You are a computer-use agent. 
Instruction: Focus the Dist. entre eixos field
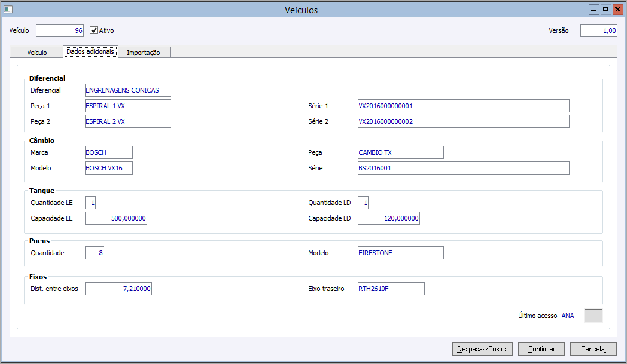pos(118,289)
